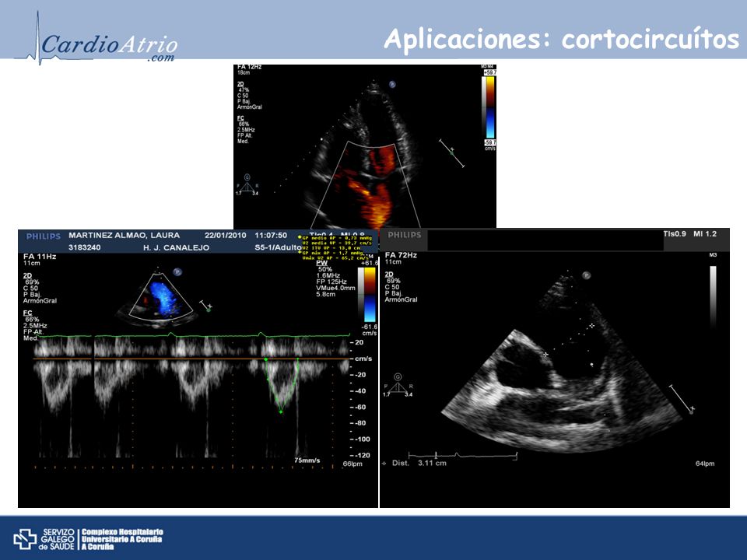Click 'Complexo Hospitalario Universitario A Coruña' footer text

point(122,539)
